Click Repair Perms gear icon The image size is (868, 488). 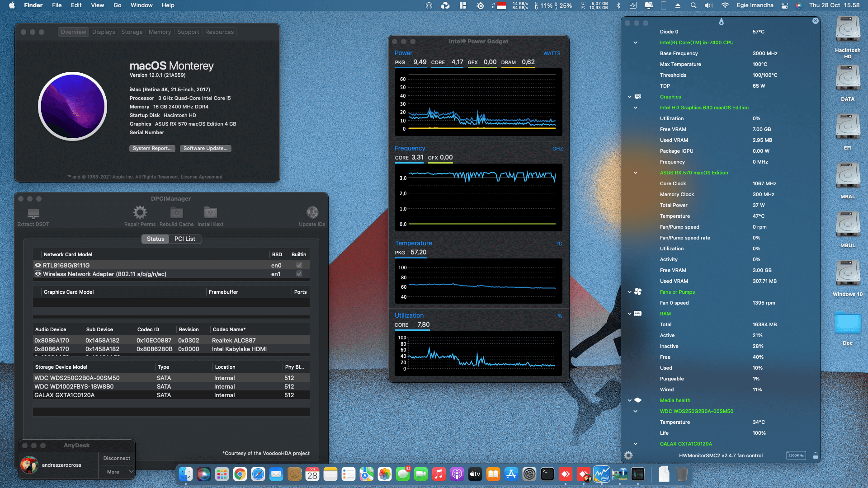coord(140,212)
